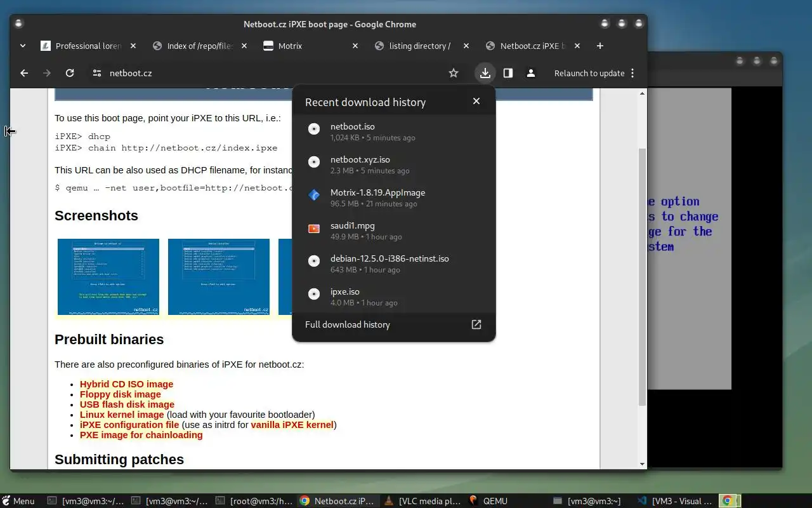Open the Chrome profile icon

(x=531, y=73)
